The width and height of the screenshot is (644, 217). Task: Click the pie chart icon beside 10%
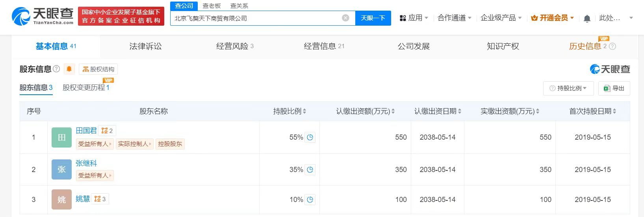[310, 200]
